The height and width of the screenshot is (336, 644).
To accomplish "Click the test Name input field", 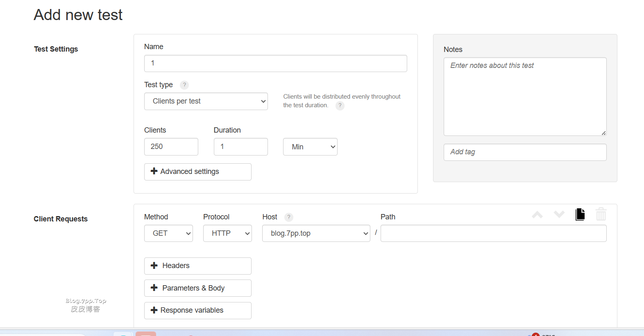I will click(275, 63).
